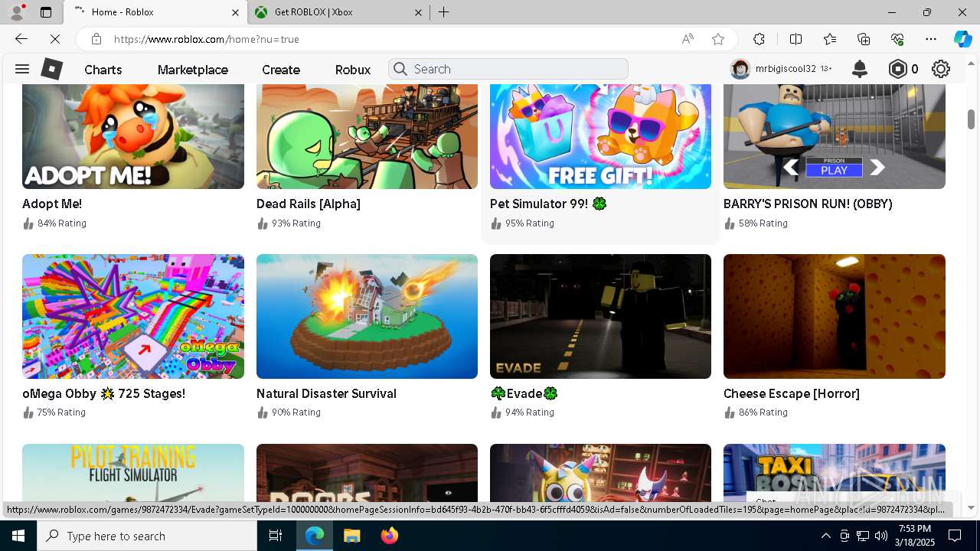Open browser Extensions puzzle icon
Screen dimensions: 980x551
[x=759, y=39]
